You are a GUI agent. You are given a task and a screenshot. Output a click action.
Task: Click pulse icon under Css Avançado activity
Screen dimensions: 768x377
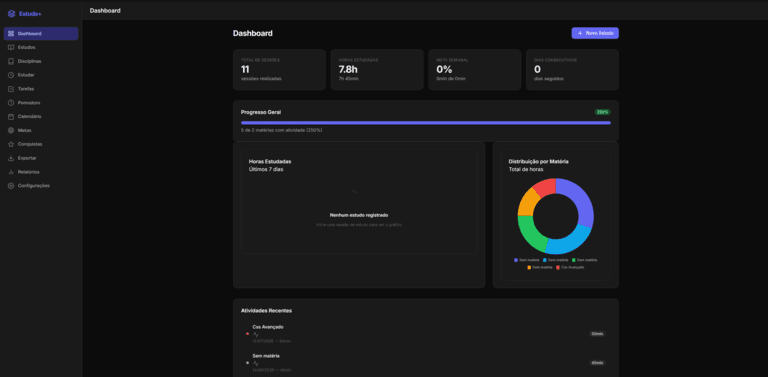pos(256,334)
